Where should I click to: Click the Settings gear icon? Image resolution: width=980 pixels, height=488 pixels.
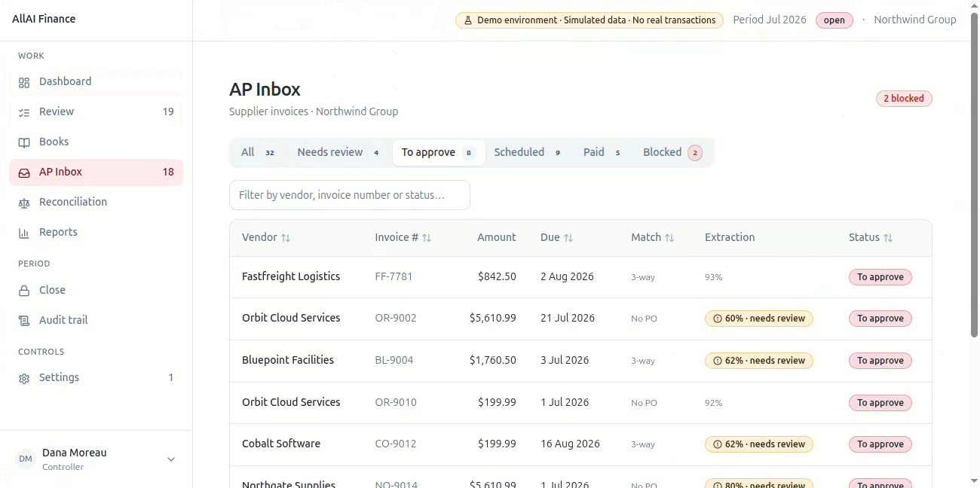24,378
